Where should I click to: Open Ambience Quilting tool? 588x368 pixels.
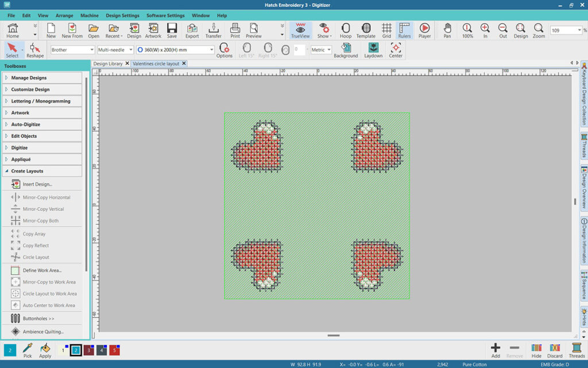click(43, 332)
